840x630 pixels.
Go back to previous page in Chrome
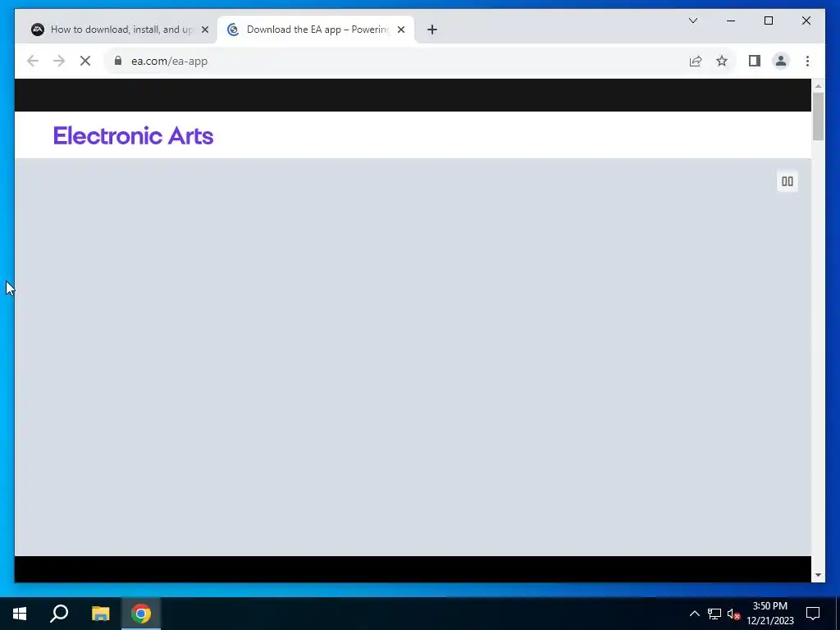(x=33, y=61)
